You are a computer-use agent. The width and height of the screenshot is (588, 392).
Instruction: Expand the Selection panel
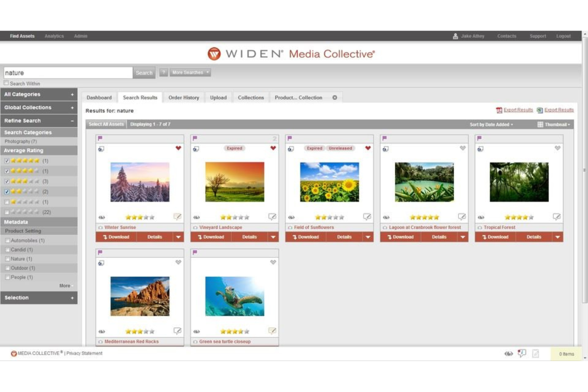pos(39,298)
